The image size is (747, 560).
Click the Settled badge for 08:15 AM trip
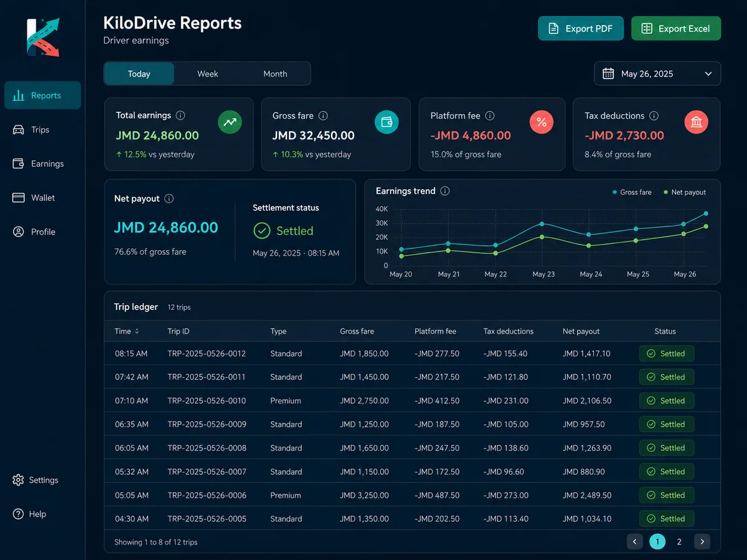click(x=666, y=353)
